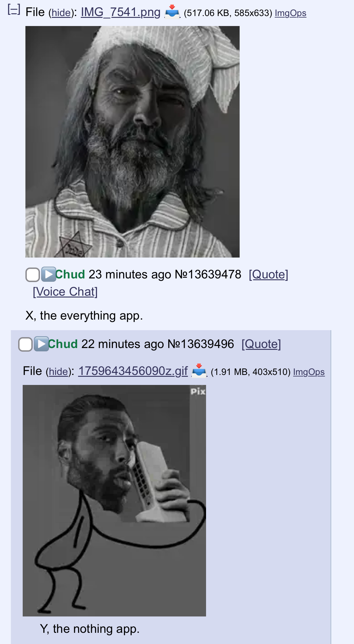Click post number №13639496
The image size is (354, 644).
tap(201, 344)
